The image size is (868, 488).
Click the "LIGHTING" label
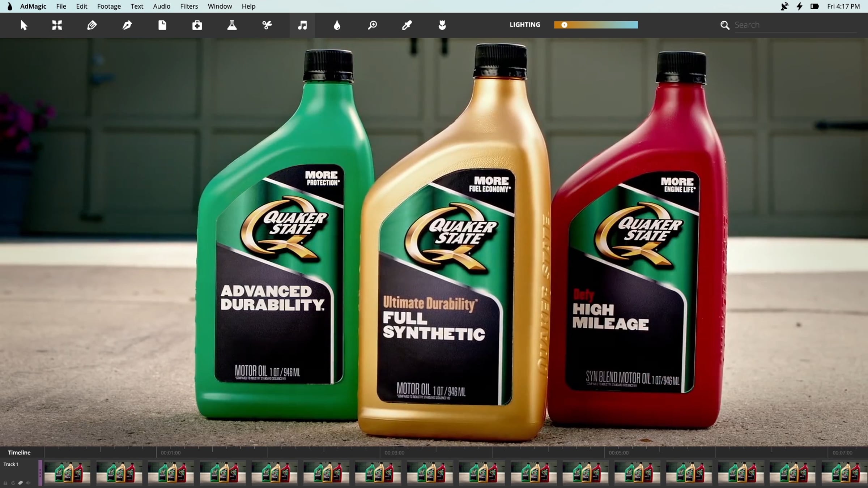tap(525, 25)
